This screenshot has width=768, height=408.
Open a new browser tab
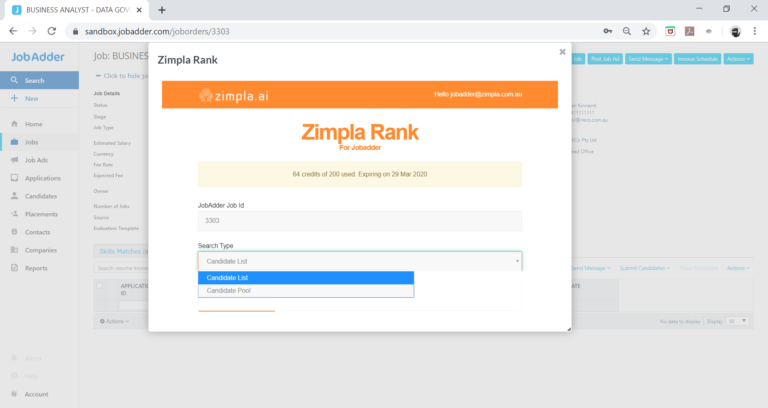pyautogui.click(x=162, y=9)
